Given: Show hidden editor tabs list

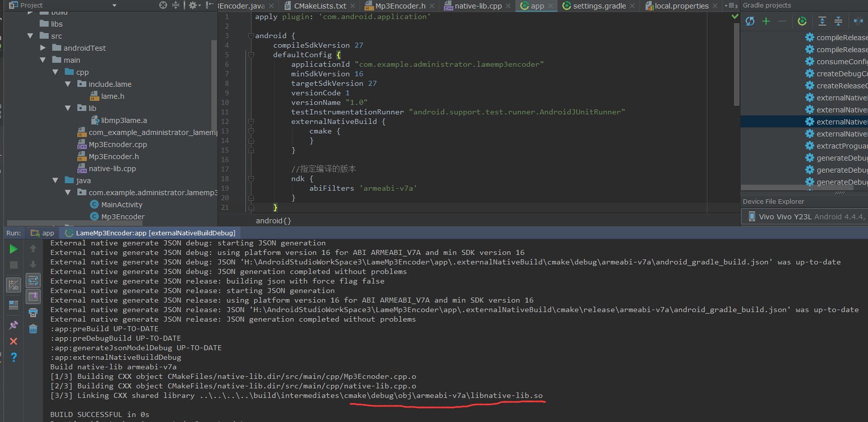Looking at the screenshot, I should click(x=731, y=6).
